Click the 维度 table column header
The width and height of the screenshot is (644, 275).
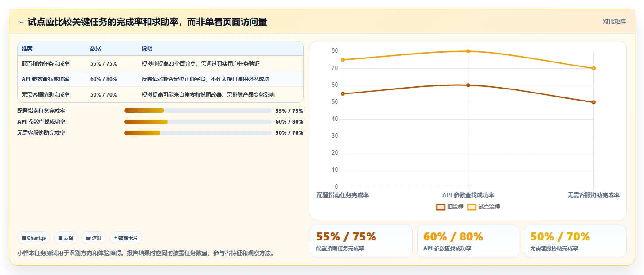[27, 49]
